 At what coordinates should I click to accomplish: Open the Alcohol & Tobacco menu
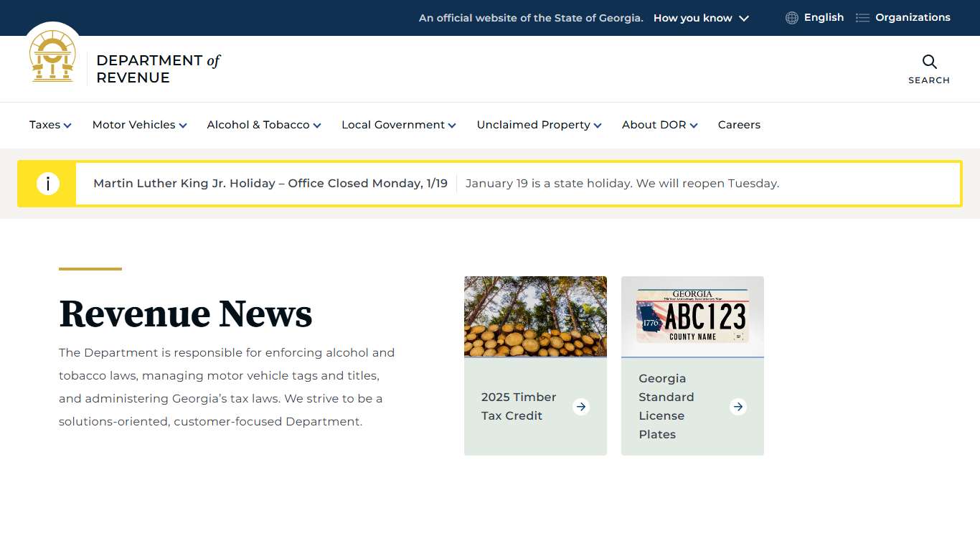click(x=258, y=124)
